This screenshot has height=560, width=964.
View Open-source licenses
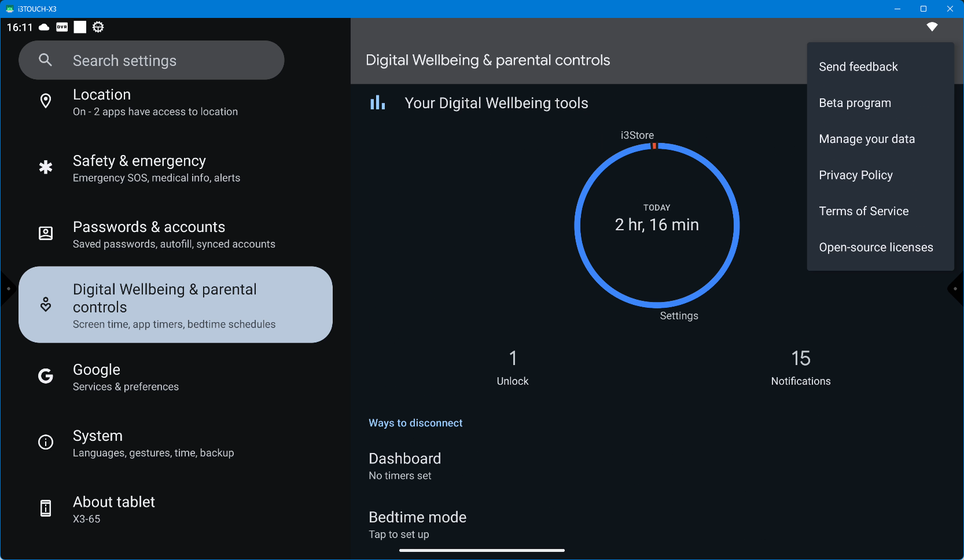click(x=875, y=248)
